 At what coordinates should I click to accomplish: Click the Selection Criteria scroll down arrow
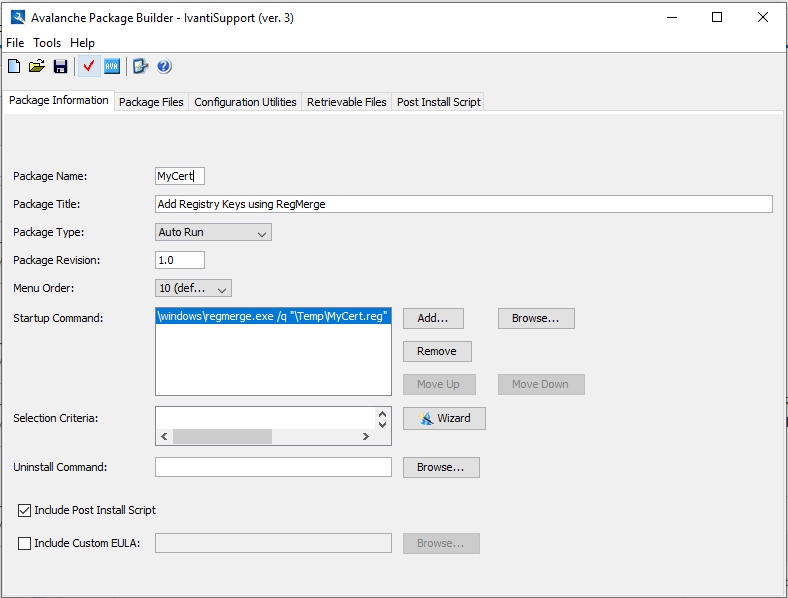point(382,425)
